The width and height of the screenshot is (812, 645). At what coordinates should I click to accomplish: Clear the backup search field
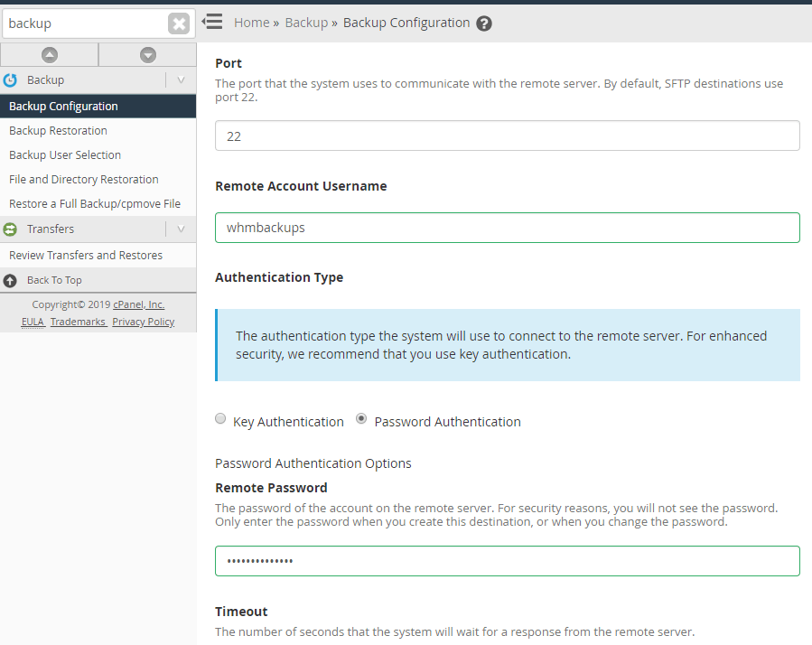click(179, 23)
